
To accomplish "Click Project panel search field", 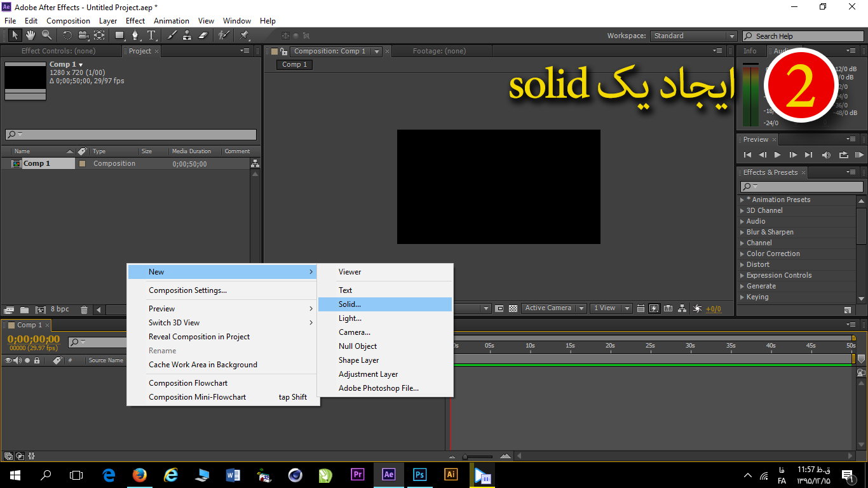I will tap(130, 135).
